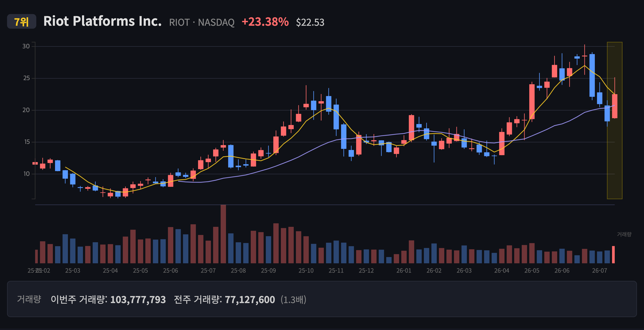
Task: Click the 25 price axis label
Action: pos(26,78)
